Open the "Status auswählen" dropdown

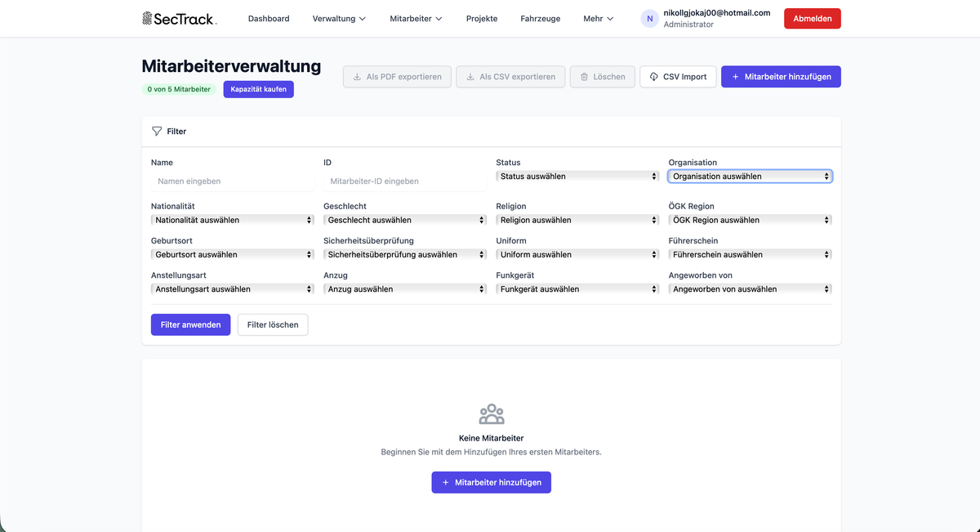[x=577, y=176]
